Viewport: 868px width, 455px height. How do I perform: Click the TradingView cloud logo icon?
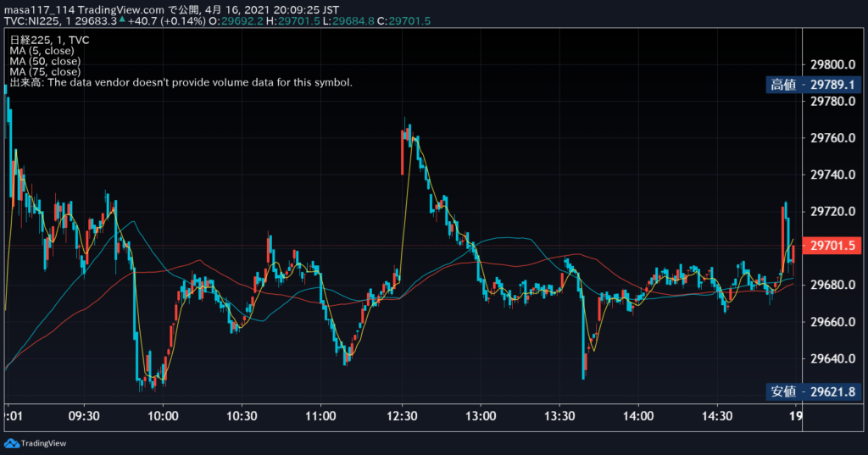point(12,443)
